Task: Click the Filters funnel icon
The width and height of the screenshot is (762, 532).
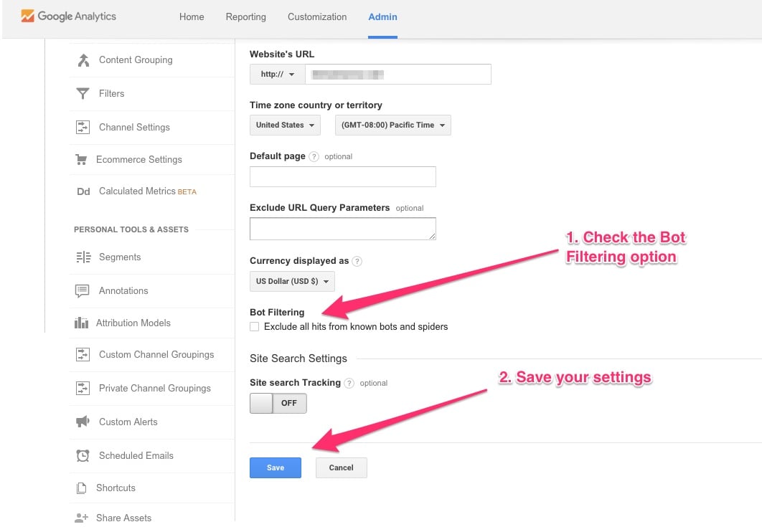Action: (83, 94)
